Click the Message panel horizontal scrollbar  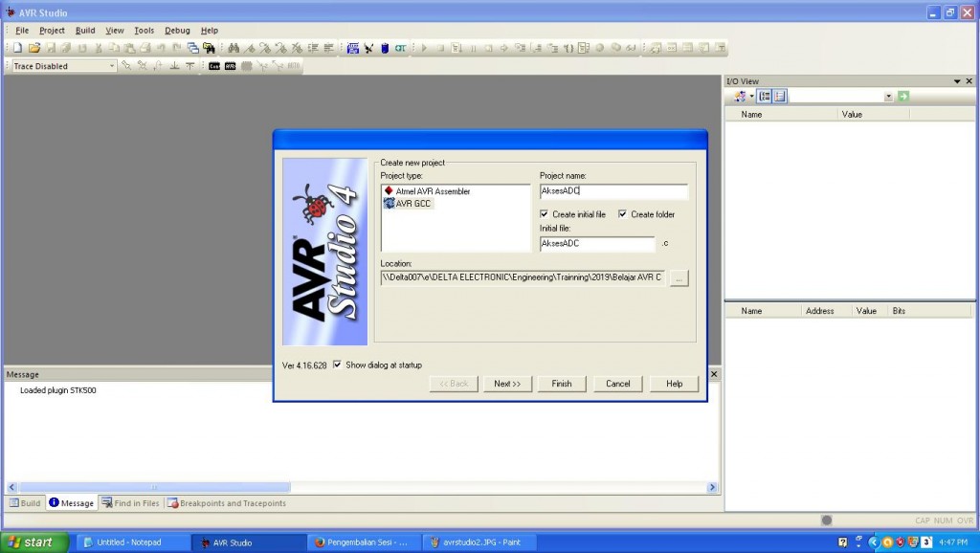pyautogui.click(x=153, y=487)
